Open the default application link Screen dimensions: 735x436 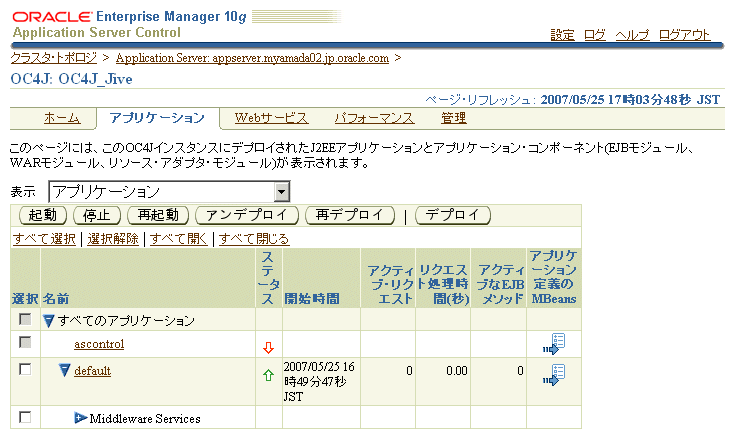tap(92, 371)
